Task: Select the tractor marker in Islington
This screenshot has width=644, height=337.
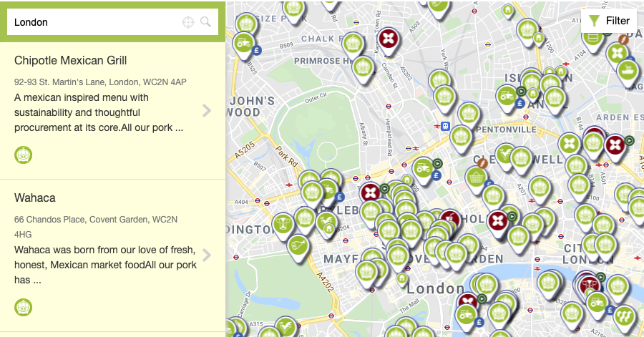Action: 507,95
